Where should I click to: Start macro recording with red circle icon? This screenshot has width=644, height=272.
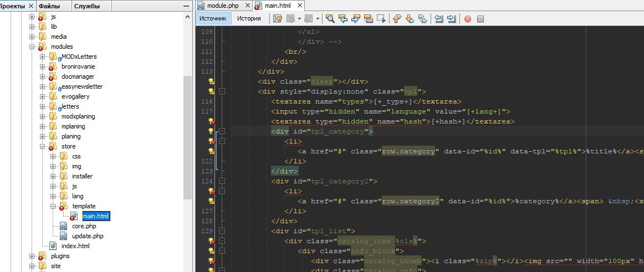tap(467, 18)
